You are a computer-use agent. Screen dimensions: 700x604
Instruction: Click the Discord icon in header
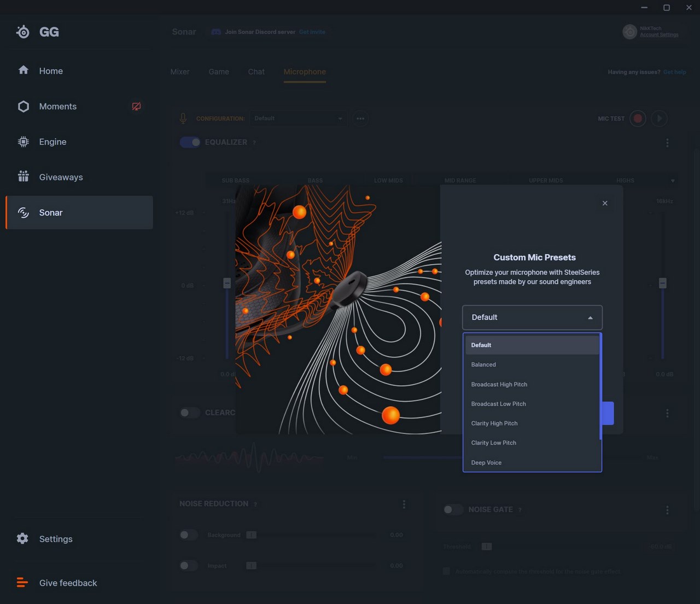[216, 32]
